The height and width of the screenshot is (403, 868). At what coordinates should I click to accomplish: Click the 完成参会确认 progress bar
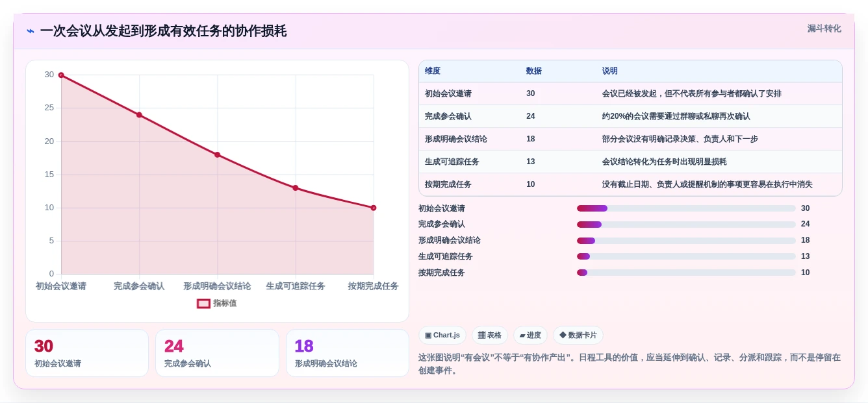(686, 225)
